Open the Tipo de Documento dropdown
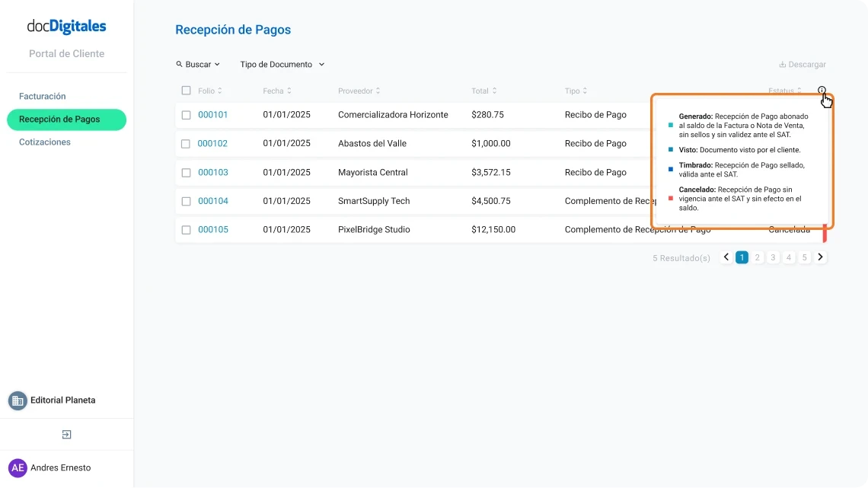This screenshot has width=868, height=488. click(282, 64)
